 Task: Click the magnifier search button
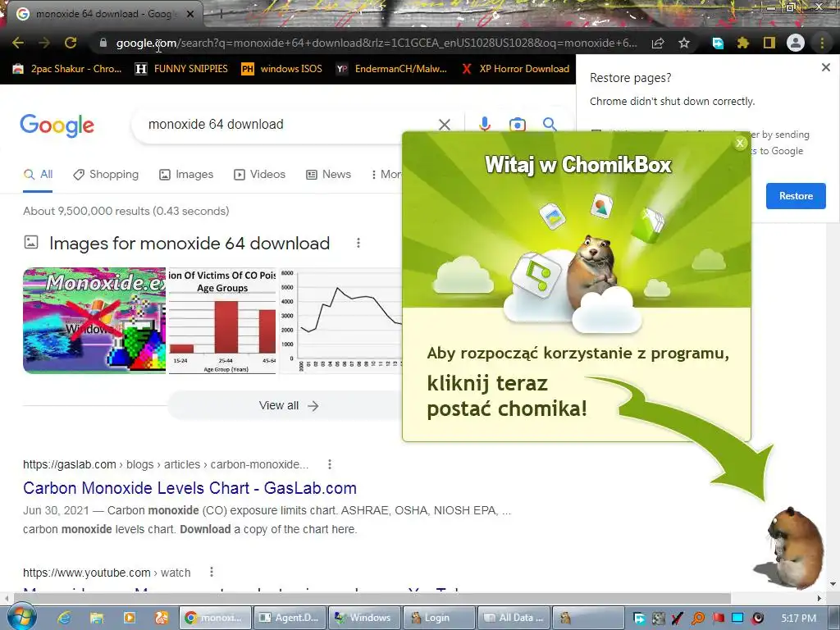pos(550,125)
